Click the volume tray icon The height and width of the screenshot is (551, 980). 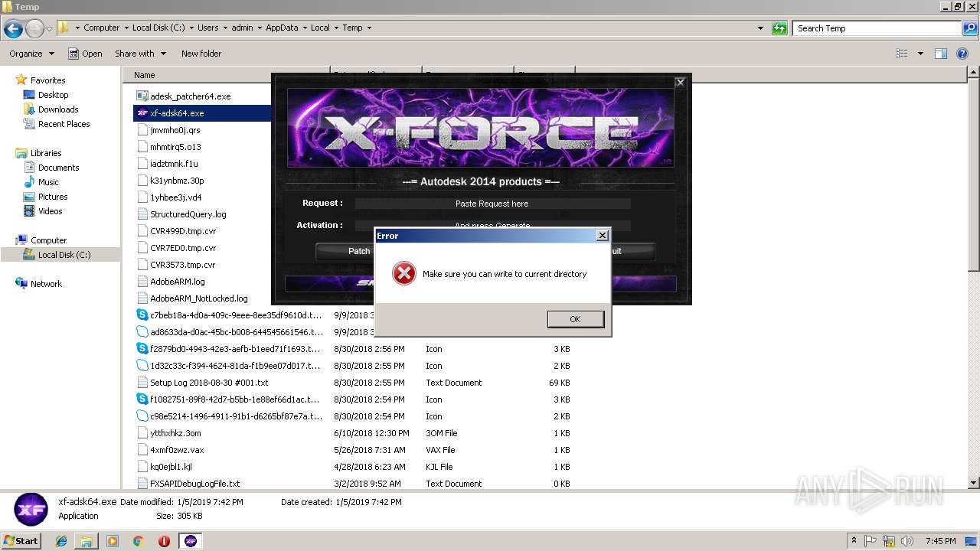coord(908,541)
